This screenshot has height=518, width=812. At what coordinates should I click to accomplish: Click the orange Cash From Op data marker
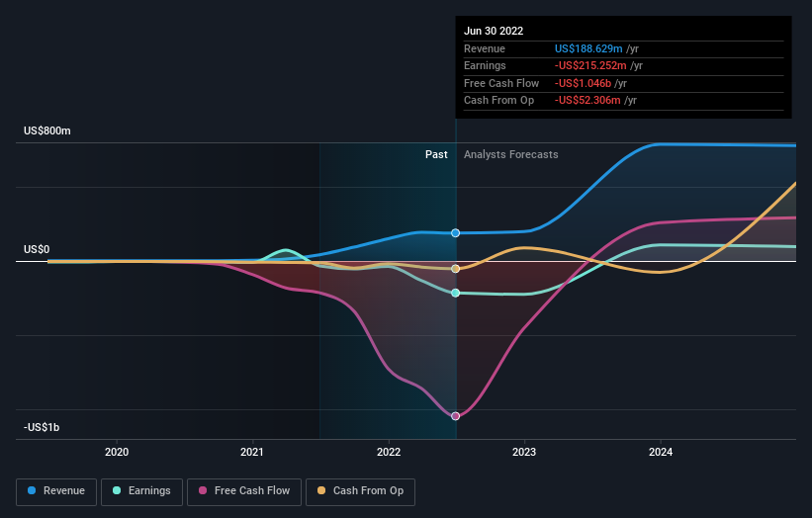(455, 269)
